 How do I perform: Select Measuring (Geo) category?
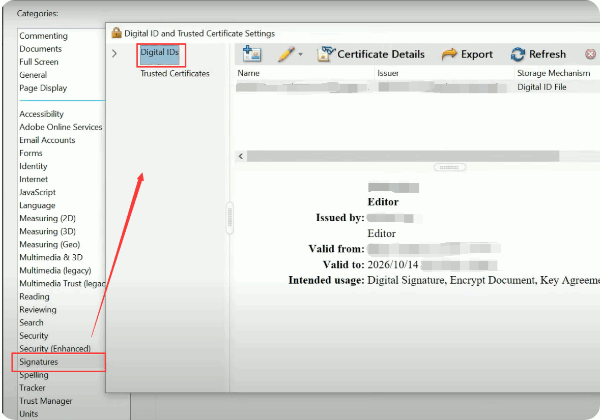pyautogui.click(x=50, y=244)
